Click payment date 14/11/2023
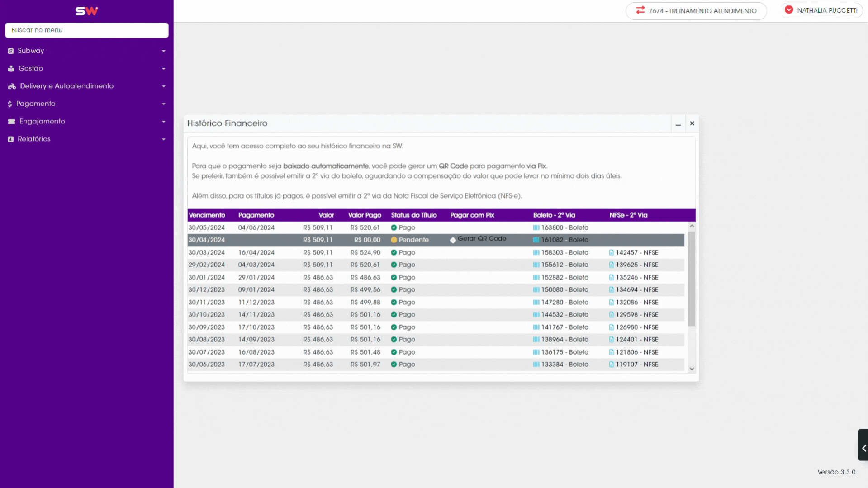 256,315
